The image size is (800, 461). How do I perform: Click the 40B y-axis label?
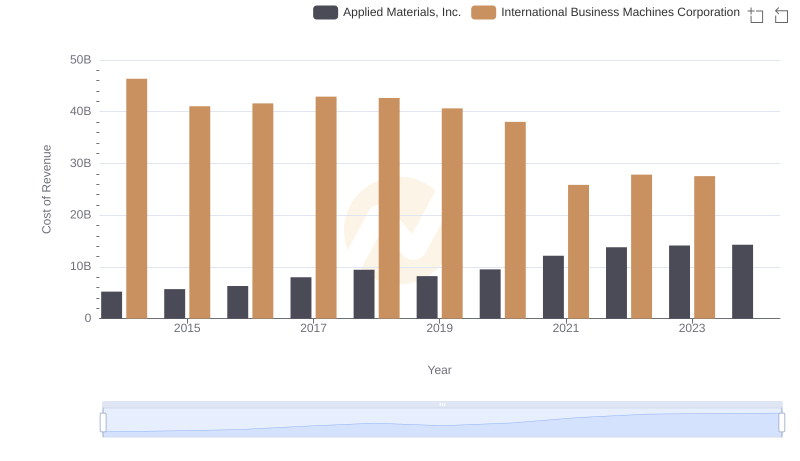(81, 111)
